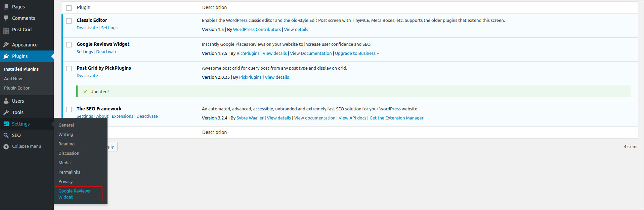Select Writing in Settings flyout
The height and width of the screenshot is (210, 644).
[x=66, y=134]
